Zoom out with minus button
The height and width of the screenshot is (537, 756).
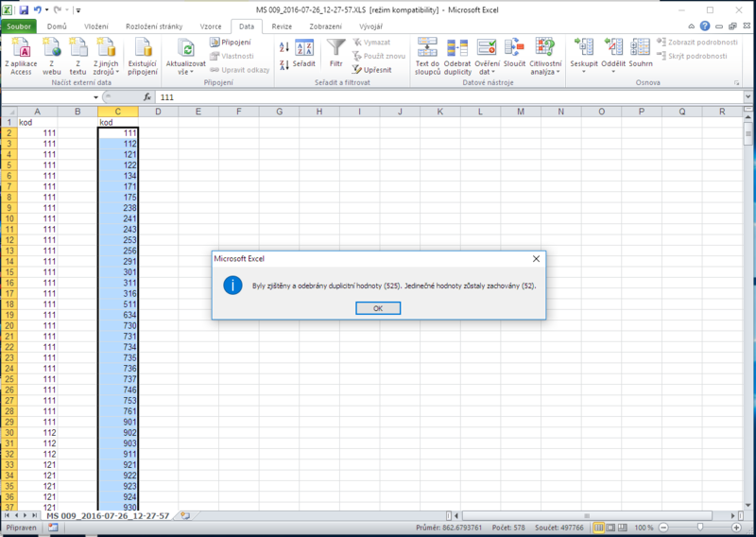pyautogui.click(x=664, y=528)
